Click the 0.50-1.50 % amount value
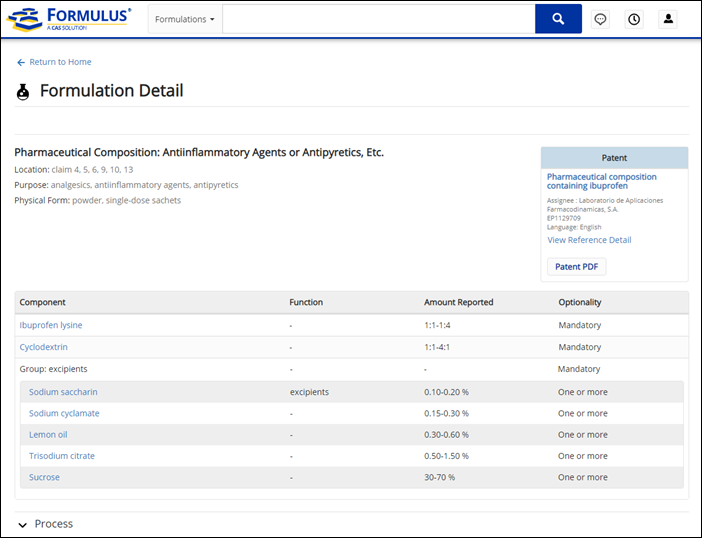This screenshot has width=702, height=538. coord(446,456)
